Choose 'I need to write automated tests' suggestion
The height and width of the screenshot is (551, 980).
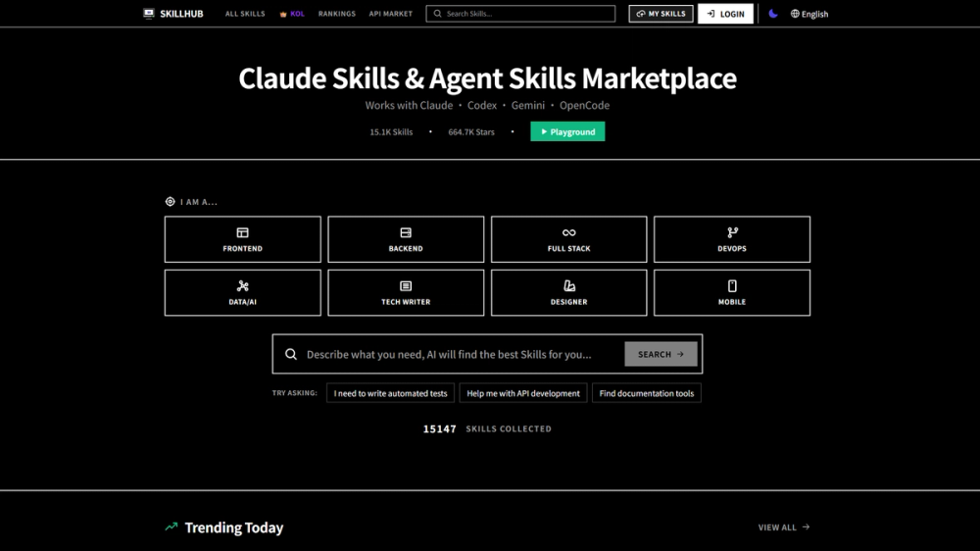[x=391, y=393]
